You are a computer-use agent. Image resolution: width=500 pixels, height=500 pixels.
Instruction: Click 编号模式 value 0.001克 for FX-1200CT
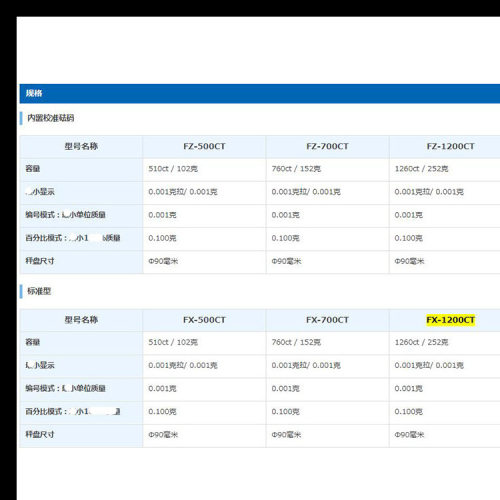[x=409, y=389]
